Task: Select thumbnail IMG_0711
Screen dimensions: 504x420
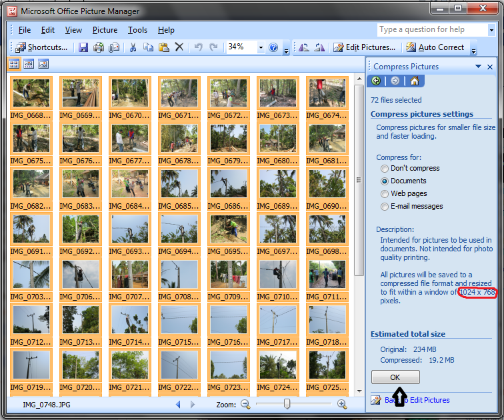Action: (x=327, y=279)
